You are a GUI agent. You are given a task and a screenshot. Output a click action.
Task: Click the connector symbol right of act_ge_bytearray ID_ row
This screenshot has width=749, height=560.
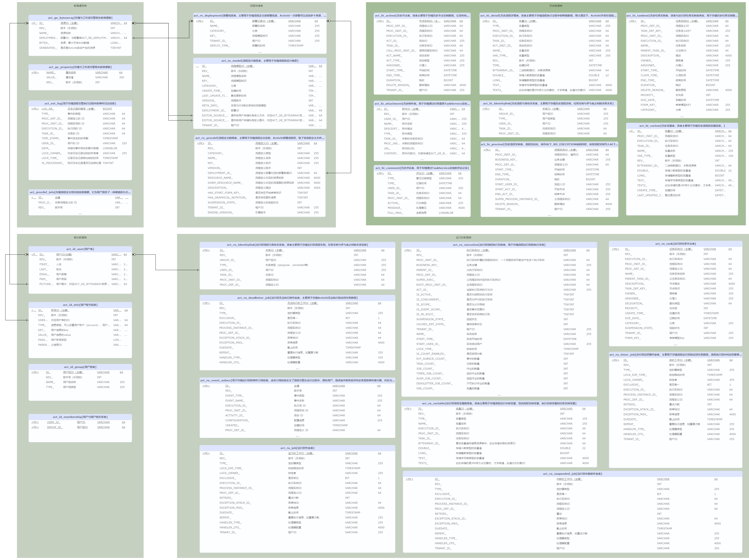(134, 23)
